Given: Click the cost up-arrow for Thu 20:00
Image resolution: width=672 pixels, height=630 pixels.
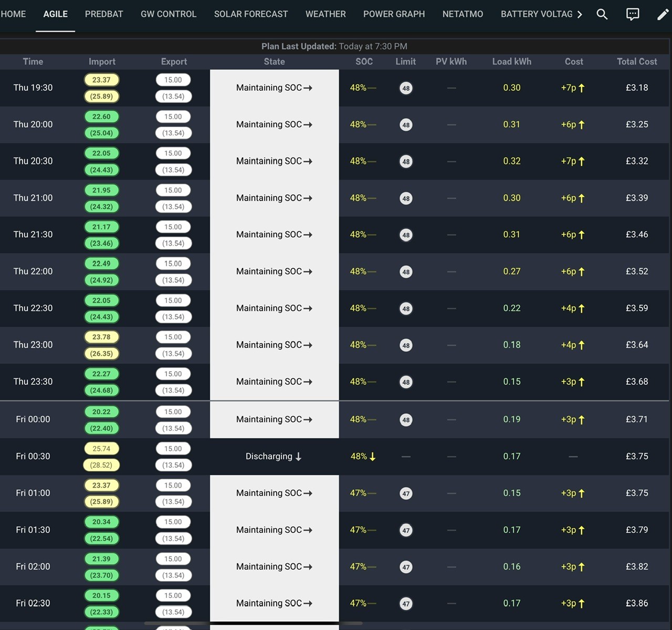Looking at the screenshot, I should tap(581, 125).
